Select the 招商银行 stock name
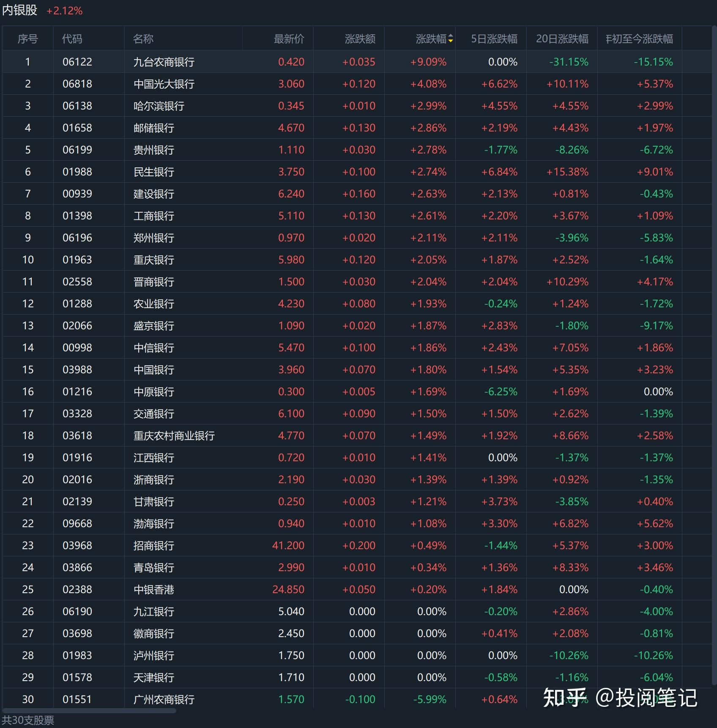This screenshot has height=728, width=717. coord(154,545)
